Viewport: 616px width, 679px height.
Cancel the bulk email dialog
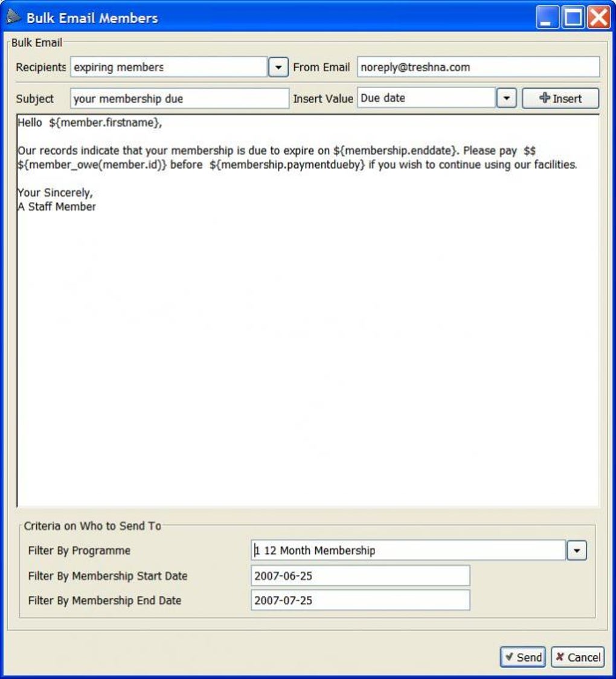tap(577, 657)
